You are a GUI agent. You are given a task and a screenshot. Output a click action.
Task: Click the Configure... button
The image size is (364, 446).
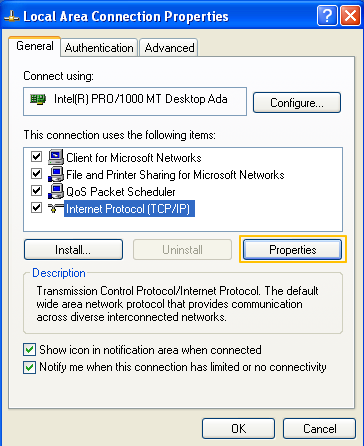(297, 103)
